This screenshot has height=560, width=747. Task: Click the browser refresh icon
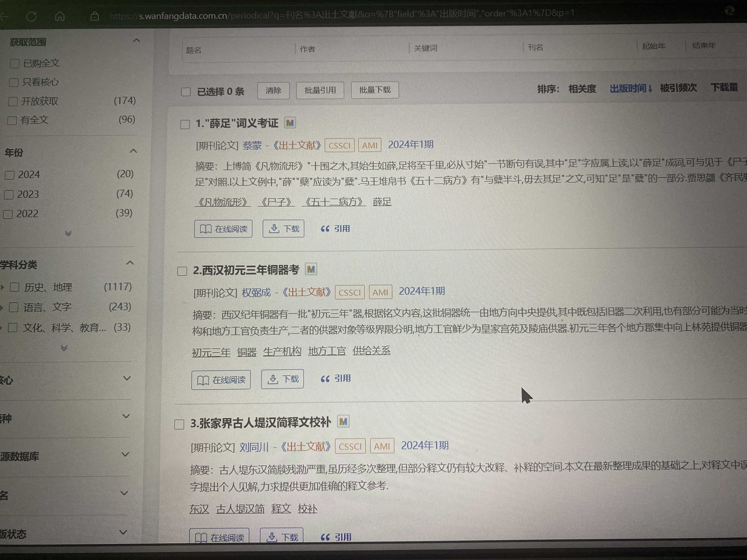[x=31, y=16]
